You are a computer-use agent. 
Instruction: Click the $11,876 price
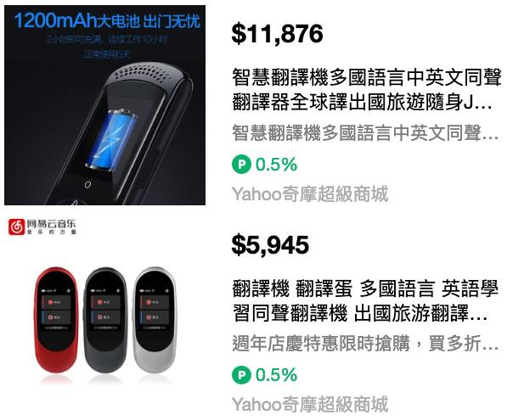(277, 34)
